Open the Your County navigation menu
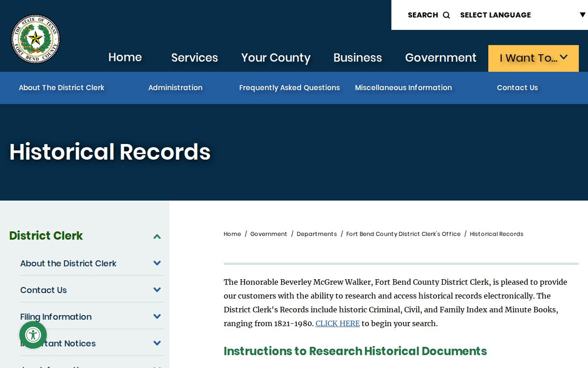 [x=276, y=58]
